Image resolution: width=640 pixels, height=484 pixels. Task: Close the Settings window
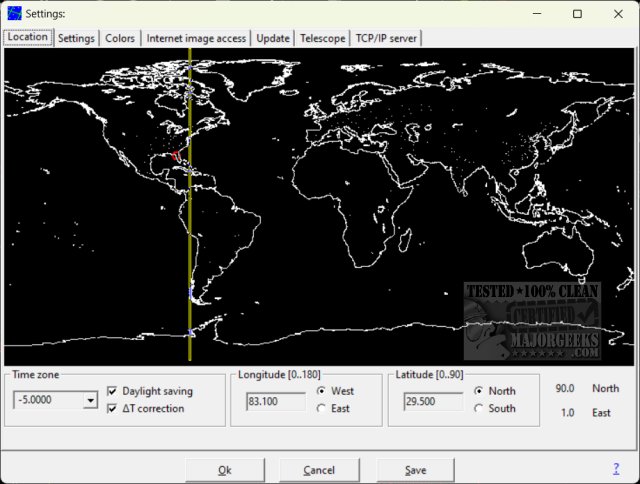pos(618,14)
